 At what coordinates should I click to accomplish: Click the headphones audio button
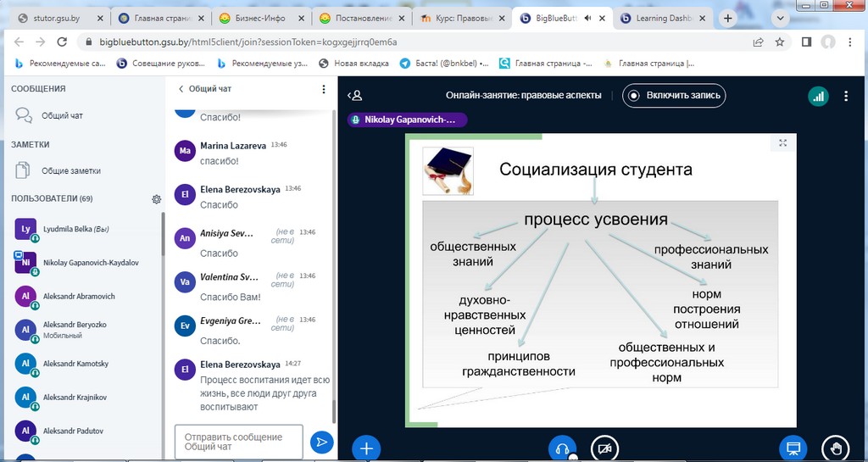click(561, 448)
